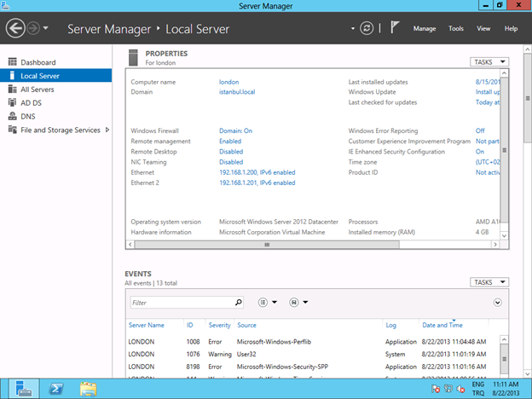
Task: Sort events by ID column
Action: click(189, 325)
